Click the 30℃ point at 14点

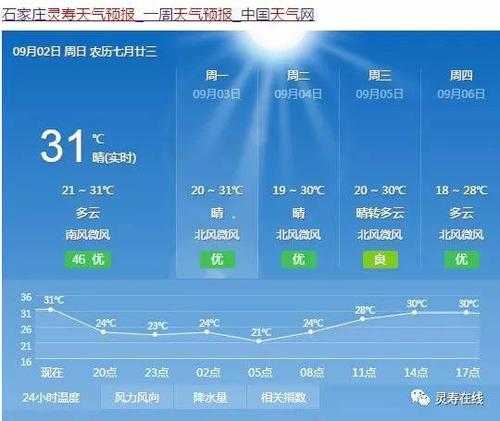[x=414, y=313]
